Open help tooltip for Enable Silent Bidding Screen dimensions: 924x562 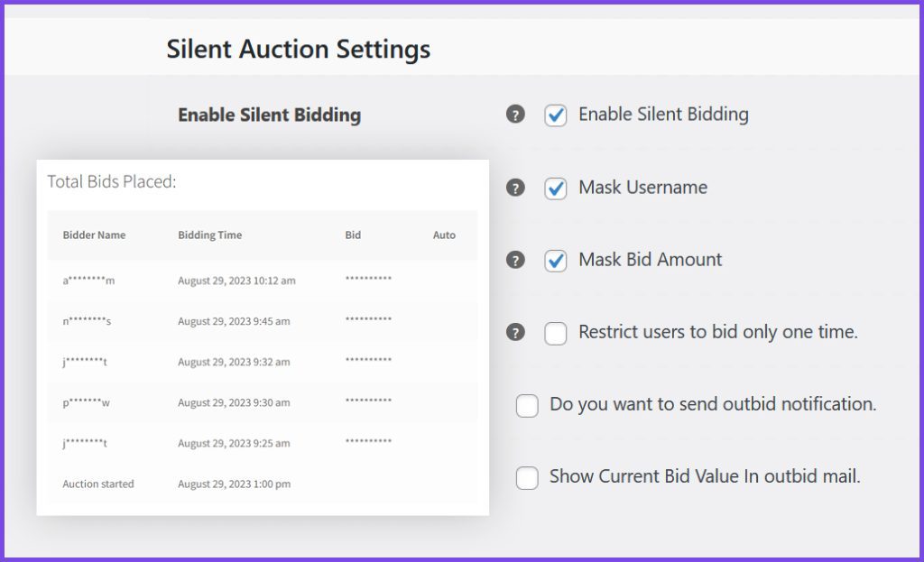pos(515,115)
